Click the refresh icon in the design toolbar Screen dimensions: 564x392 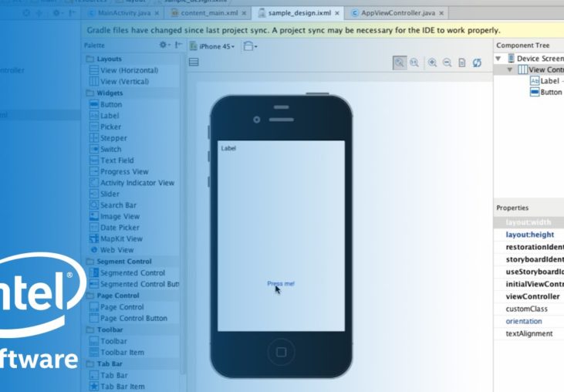[477, 63]
